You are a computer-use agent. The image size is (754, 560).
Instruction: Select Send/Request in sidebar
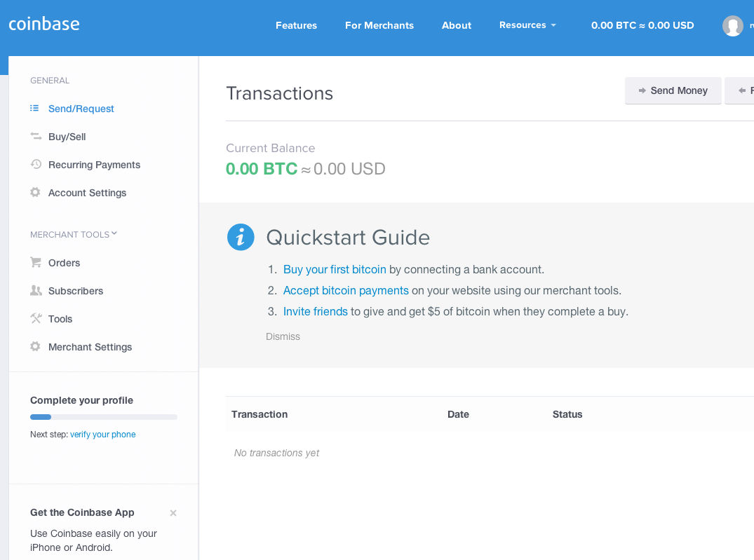click(x=81, y=109)
